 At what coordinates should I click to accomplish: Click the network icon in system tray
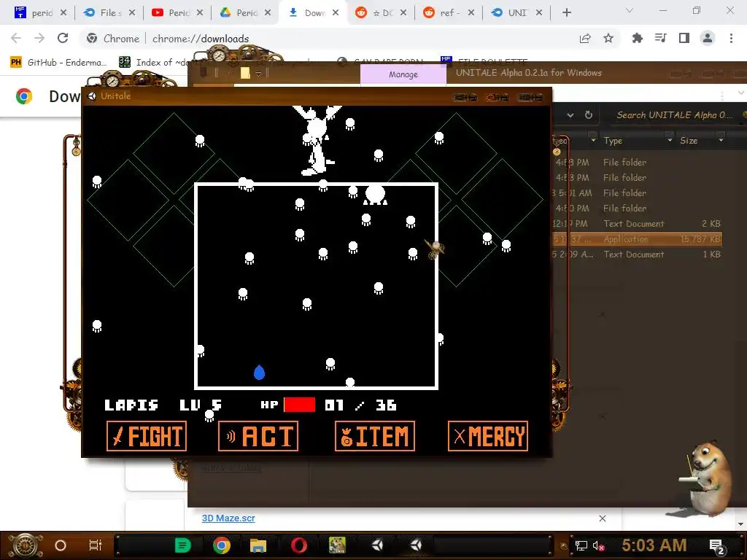[x=581, y=545]
